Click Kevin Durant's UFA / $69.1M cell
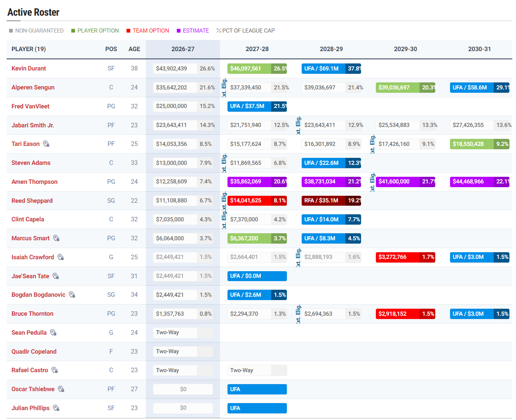Screen dimensions: 516x420 331,68
